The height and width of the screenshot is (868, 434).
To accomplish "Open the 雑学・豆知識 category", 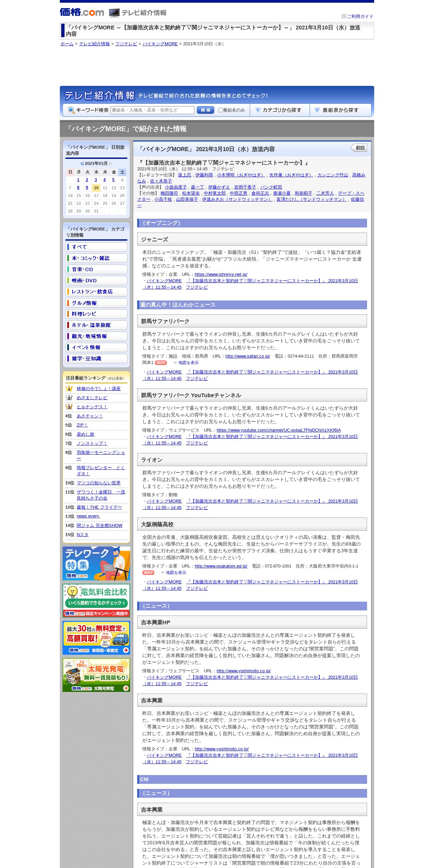I will [x=96, y=359].
